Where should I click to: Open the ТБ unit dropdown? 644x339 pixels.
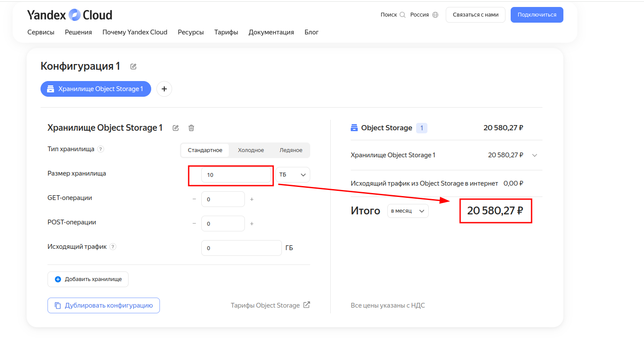[293, 175]
